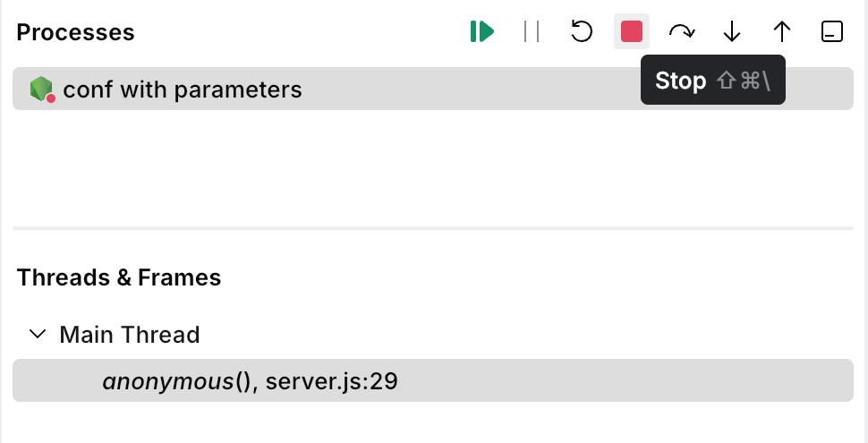Step over the current line
Viewport: 868px width, 443px height.
pos(682,32)
